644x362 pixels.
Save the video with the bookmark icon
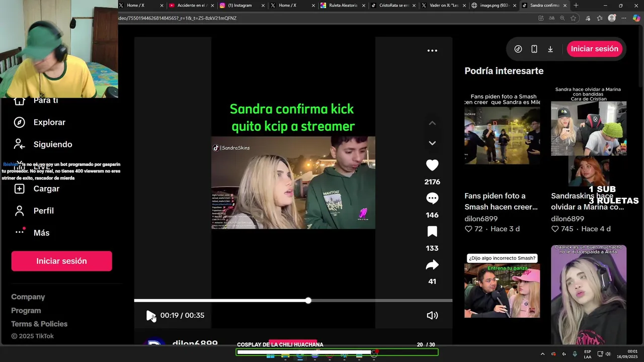click(432, 231)
